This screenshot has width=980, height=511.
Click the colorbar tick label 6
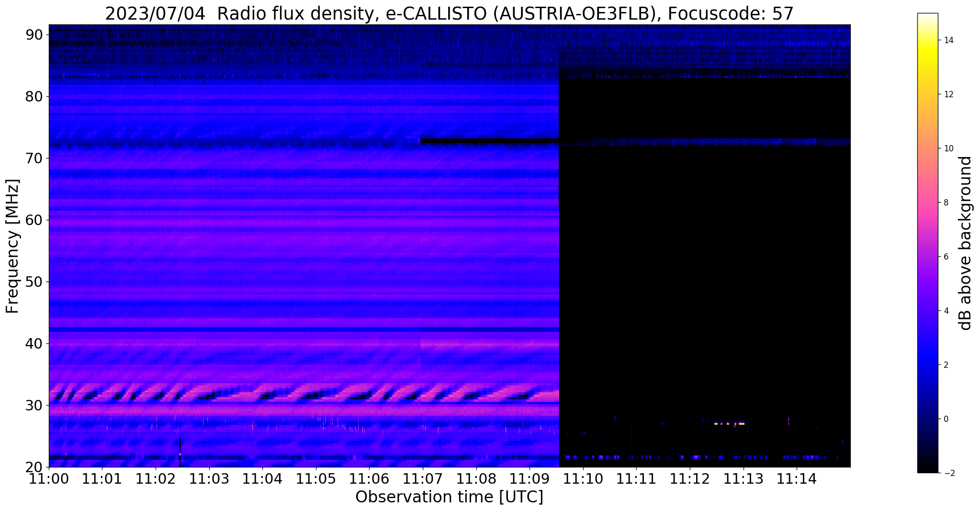pyautogui.click(x=946, y=257)
